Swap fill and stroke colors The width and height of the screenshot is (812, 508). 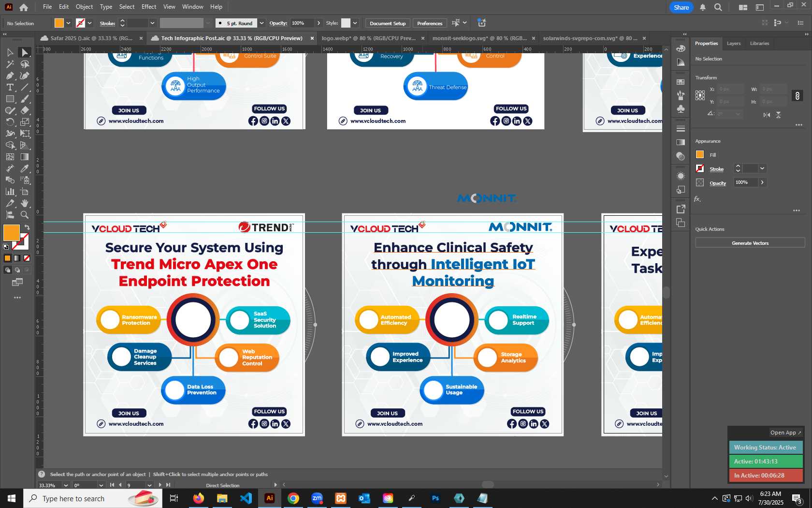click(27, 227)
